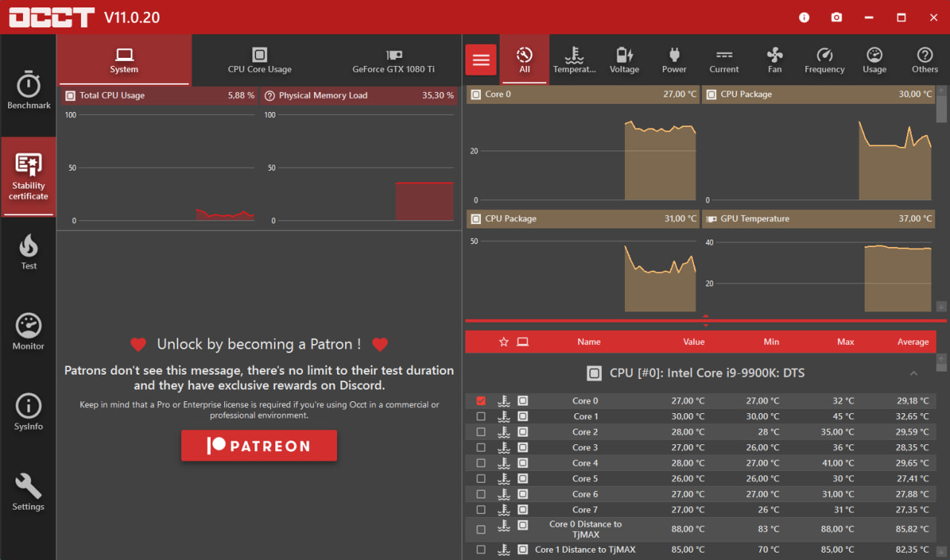Screen dimensions: 950x560
Task: Sort by the Value column header
Action: 694,342
